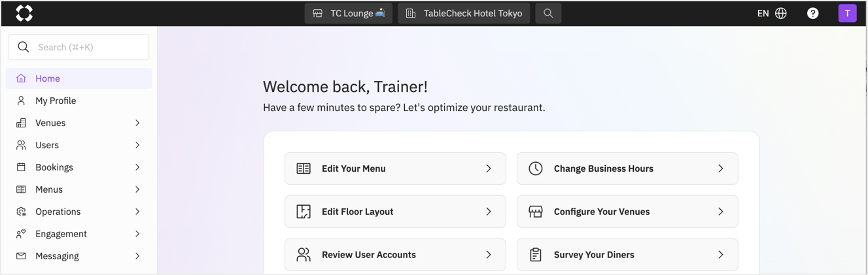This screenshot has width=868, height=275.
Task: Expand the Operations chevron arrow
Action: click(x=137, y=212)
